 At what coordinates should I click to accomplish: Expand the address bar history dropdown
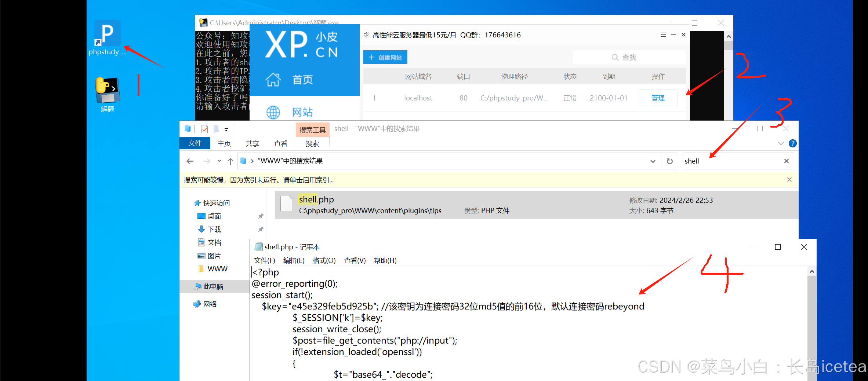(653, 161)
